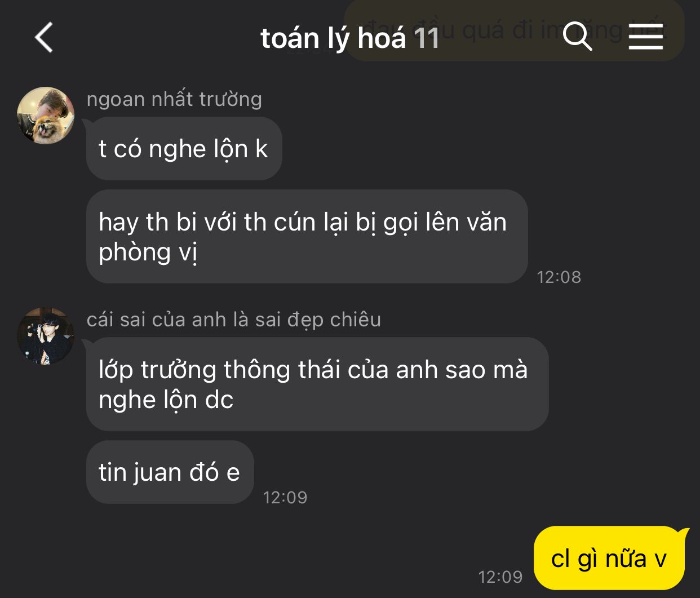Open the hamburger menu icon
Screen dimensions: 700x598
point(646,37)
